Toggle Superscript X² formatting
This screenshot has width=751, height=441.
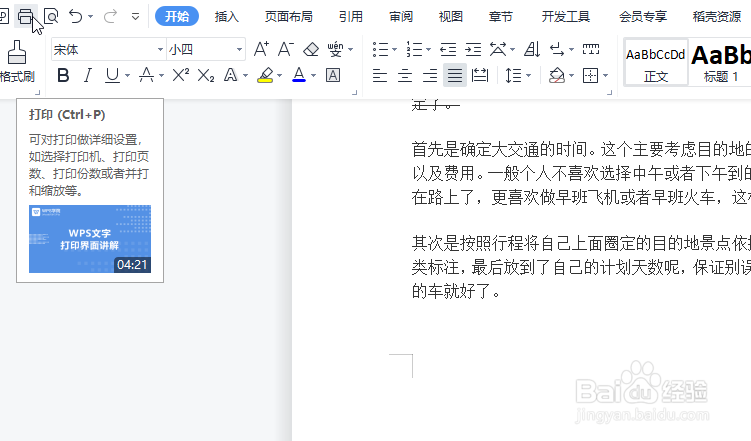pos(181,75)
